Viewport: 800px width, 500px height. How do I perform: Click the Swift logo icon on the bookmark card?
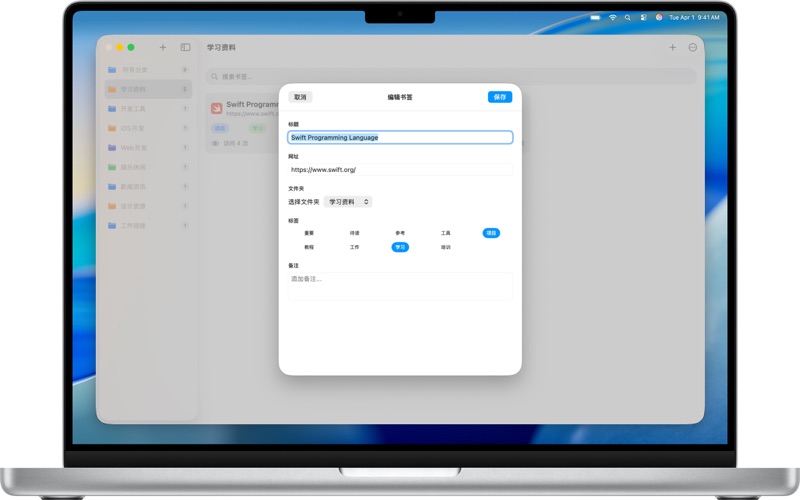(217, 108)
